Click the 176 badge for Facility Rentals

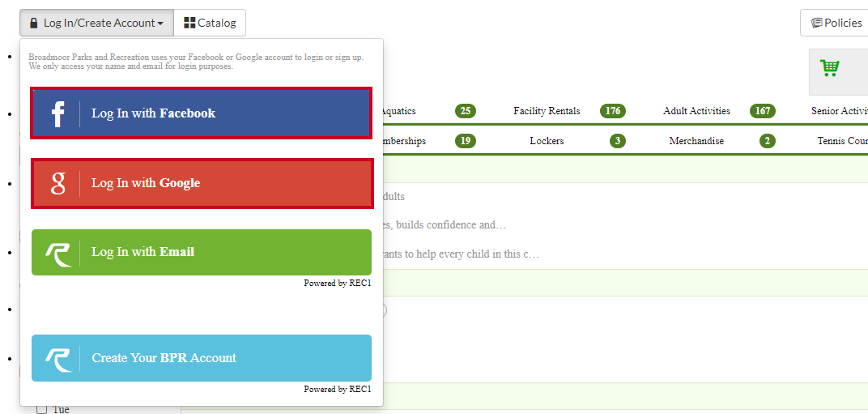pos(613,111)
